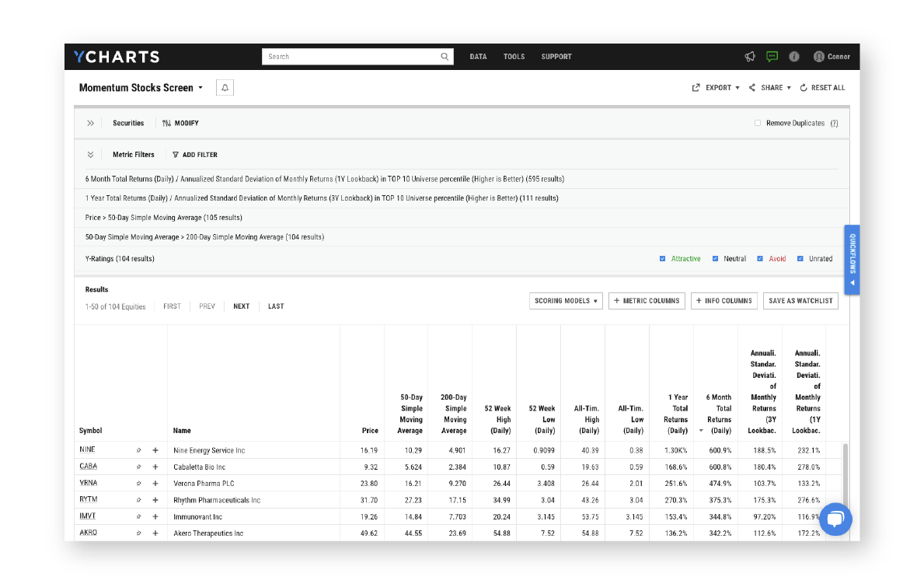Open the Tools menu
The image size is (924, 584).
(x=514, y=57)
